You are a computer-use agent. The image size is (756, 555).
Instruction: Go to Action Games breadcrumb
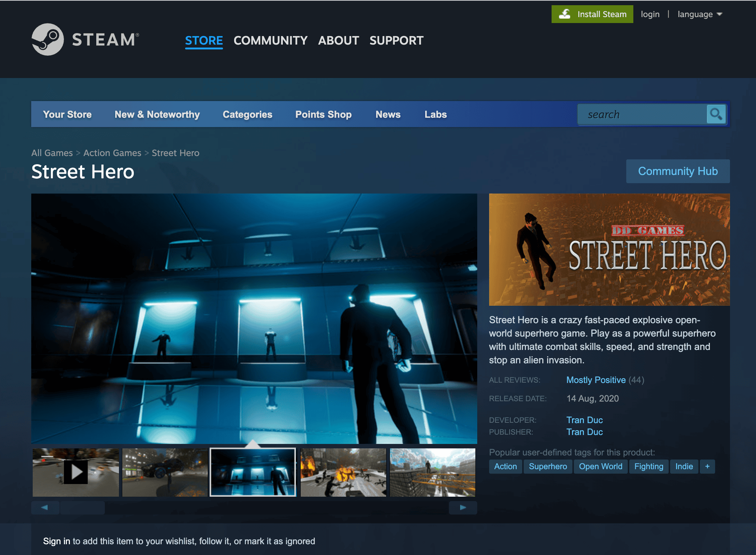[112, 153]
